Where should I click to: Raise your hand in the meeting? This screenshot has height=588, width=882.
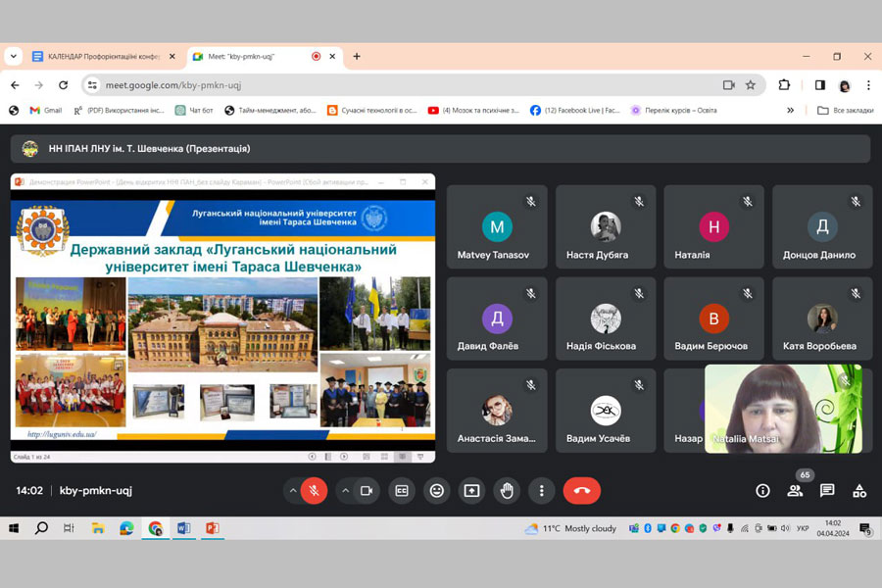507,491
